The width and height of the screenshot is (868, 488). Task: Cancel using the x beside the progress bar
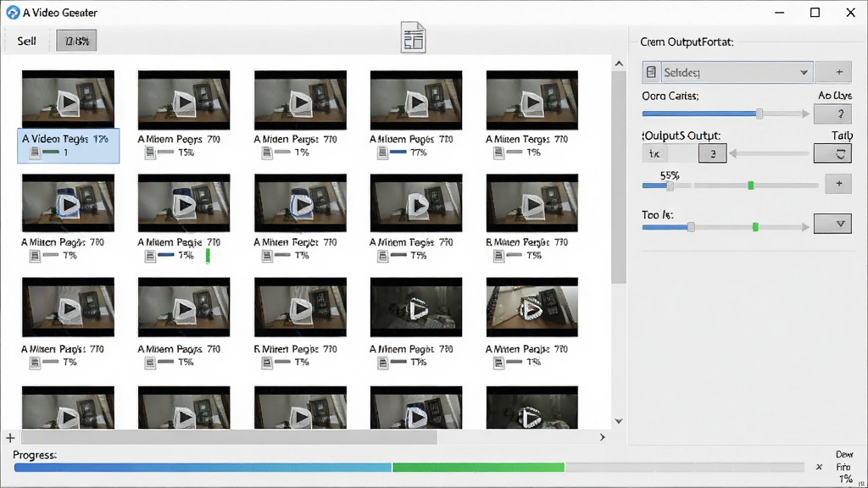(x=820, y=467)
